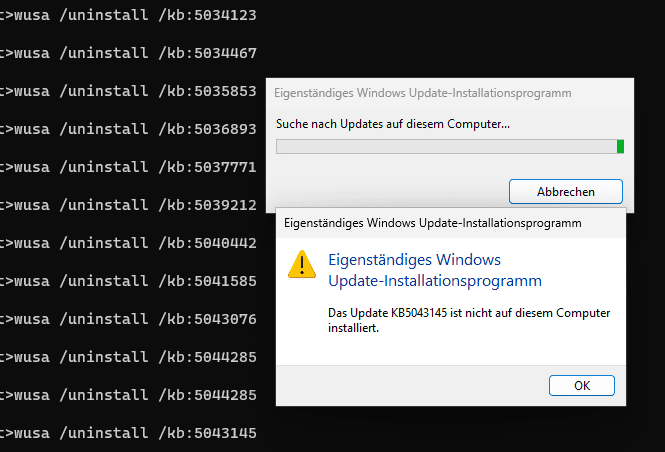Click the 'Suche nach Updates auf diesem Computer...' label

(x=393, y=124)
